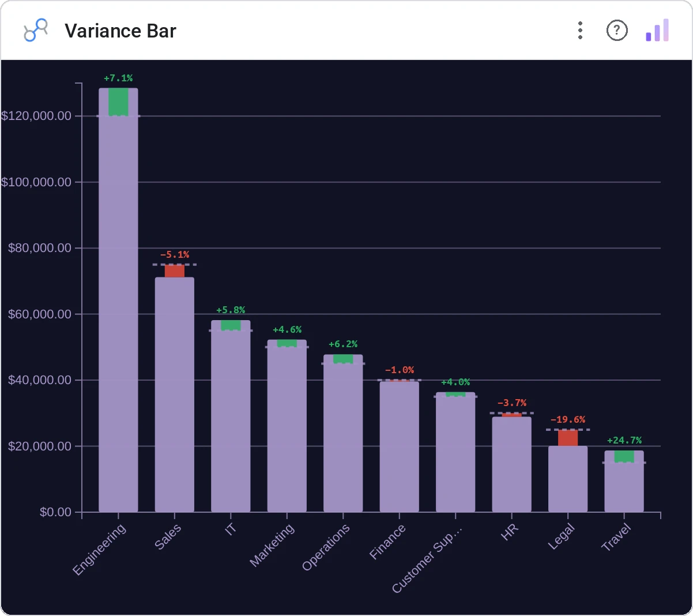The width and height of the screenshot is (693, 616).
Task: Click the Operations axis label
Action: (x=326, y=547)
